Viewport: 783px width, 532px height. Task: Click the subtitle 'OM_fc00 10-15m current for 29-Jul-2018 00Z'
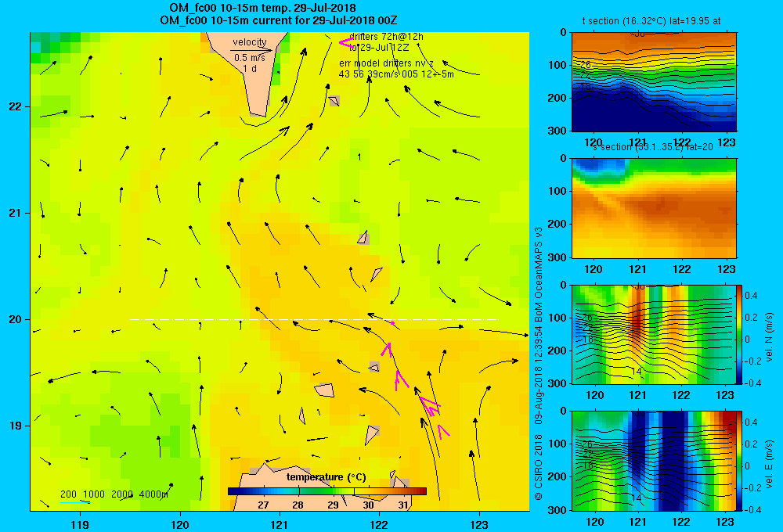coord(278,20)
